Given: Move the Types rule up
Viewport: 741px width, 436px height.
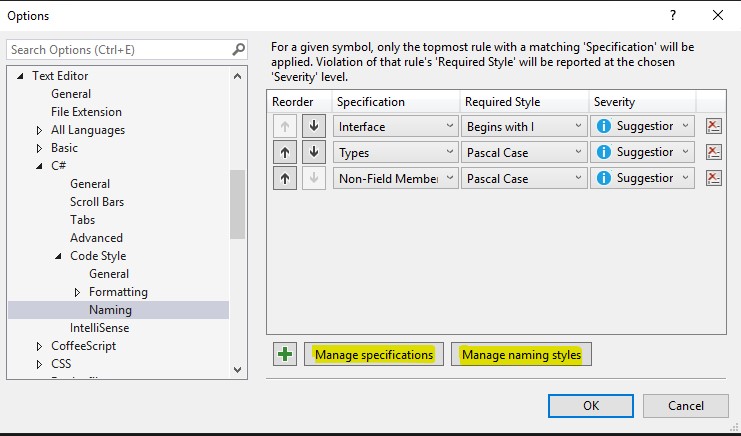Looking at the screenshot, I should click(x=285, y=152).
